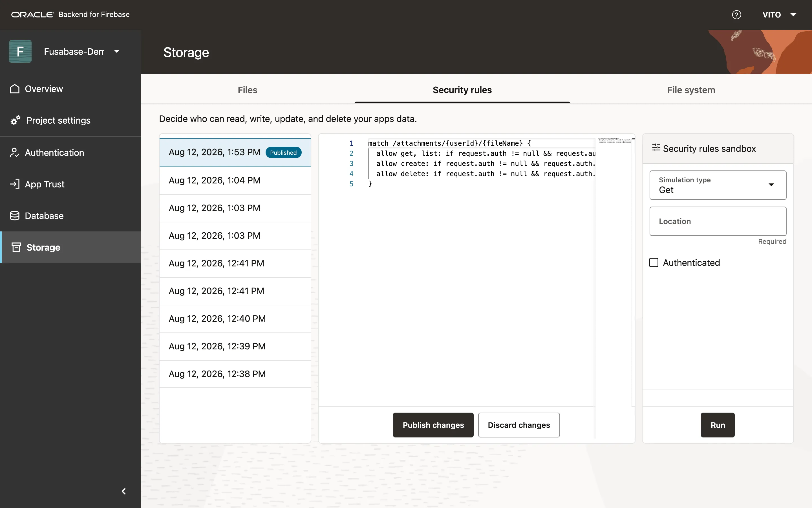The image size is (812, 508).
Task: Click the Fusabase project avatar F
Action: click(21, 51)
